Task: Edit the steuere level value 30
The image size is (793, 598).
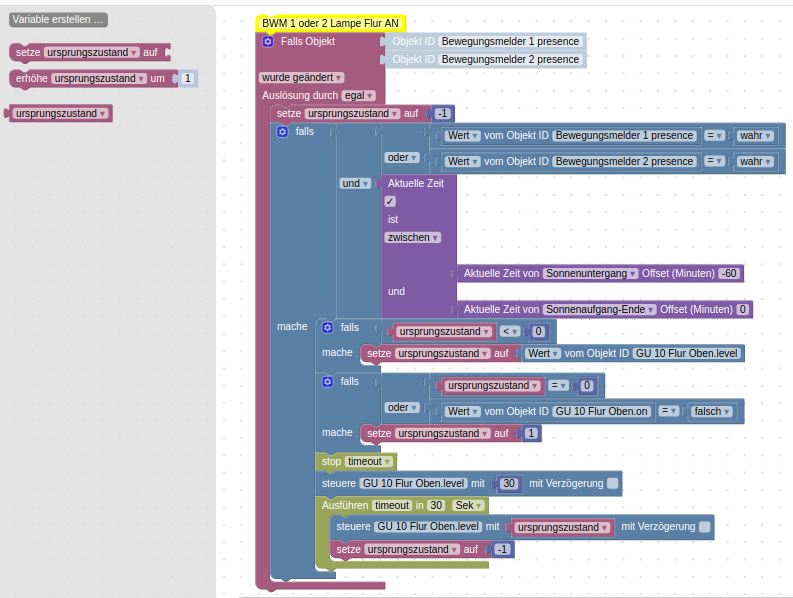Action: click(509, 483)
